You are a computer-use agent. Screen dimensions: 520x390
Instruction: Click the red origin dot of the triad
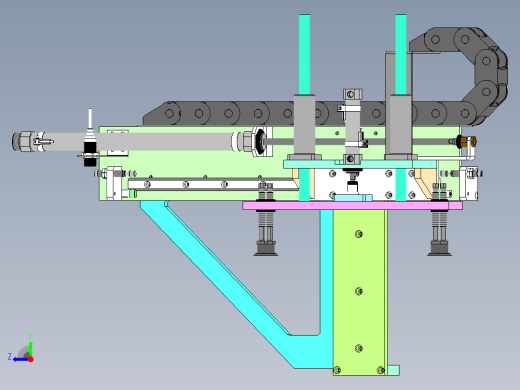click(31, 359)
